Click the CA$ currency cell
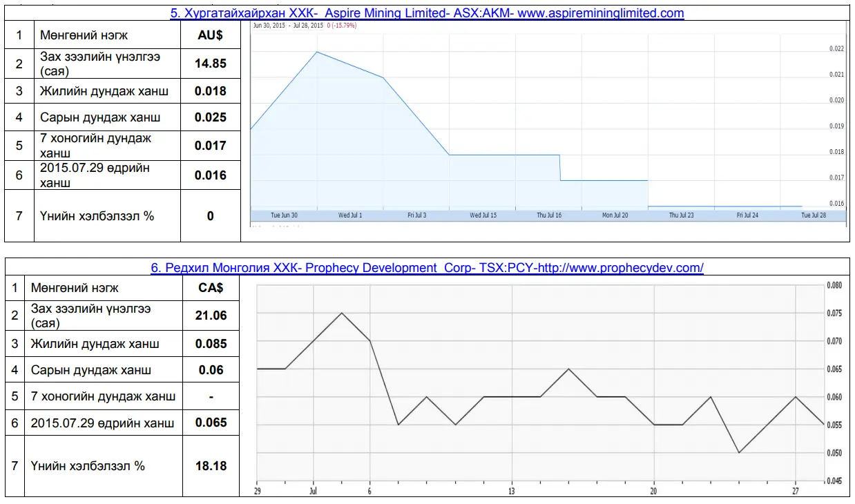Screen dimensions: 855x504 (x=211, y=287)
